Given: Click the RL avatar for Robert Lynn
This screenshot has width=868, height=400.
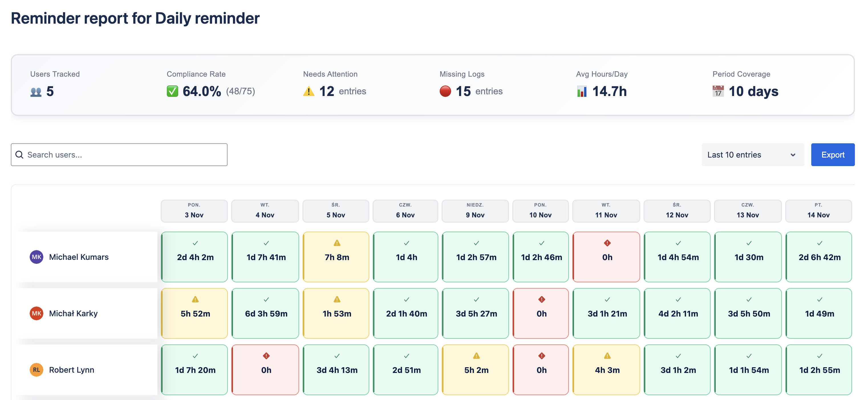Looking at the screenshot, I should click(36, 370).
